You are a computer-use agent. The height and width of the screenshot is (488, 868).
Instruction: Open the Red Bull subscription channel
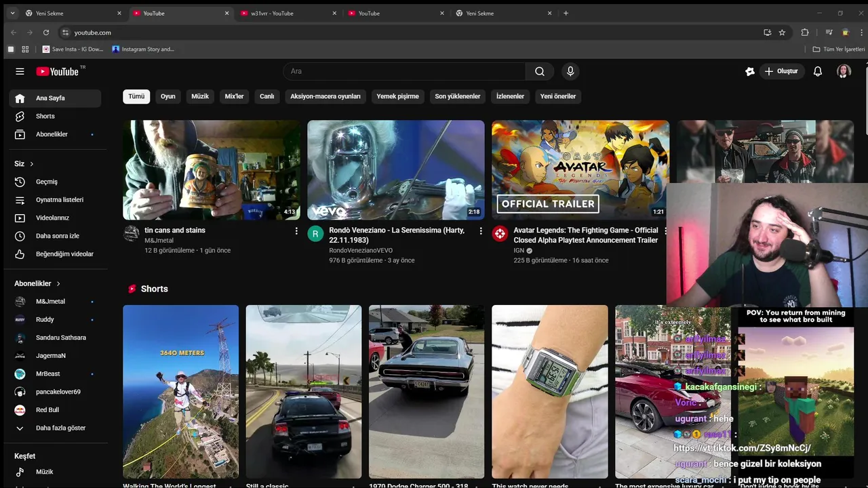55,410
